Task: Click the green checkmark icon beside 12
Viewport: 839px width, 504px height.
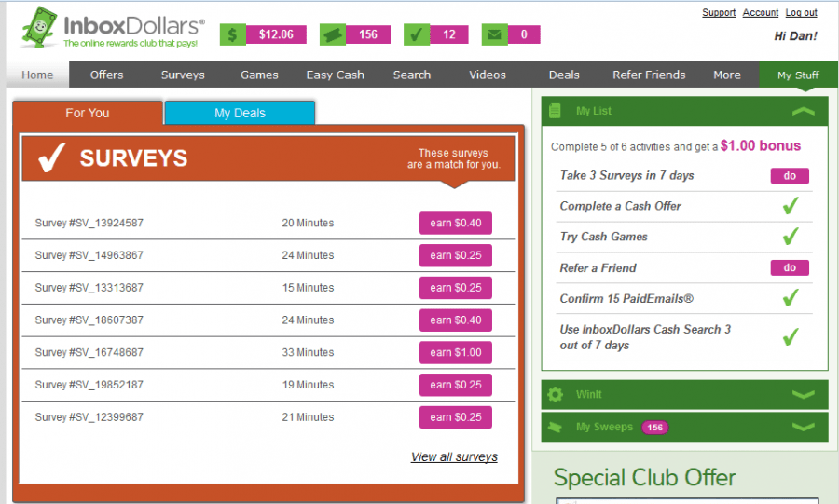Action: coord(417,34)
